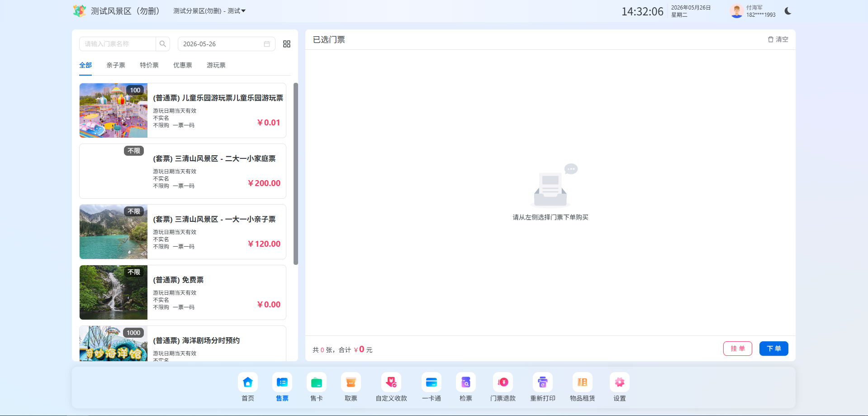Open the 一卡通 card icon
The image size is (868, 416).
[x=432, y=383]
